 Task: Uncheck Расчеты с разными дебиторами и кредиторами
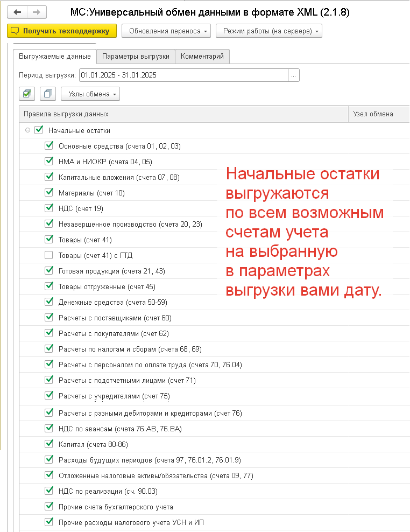(49, 412)
